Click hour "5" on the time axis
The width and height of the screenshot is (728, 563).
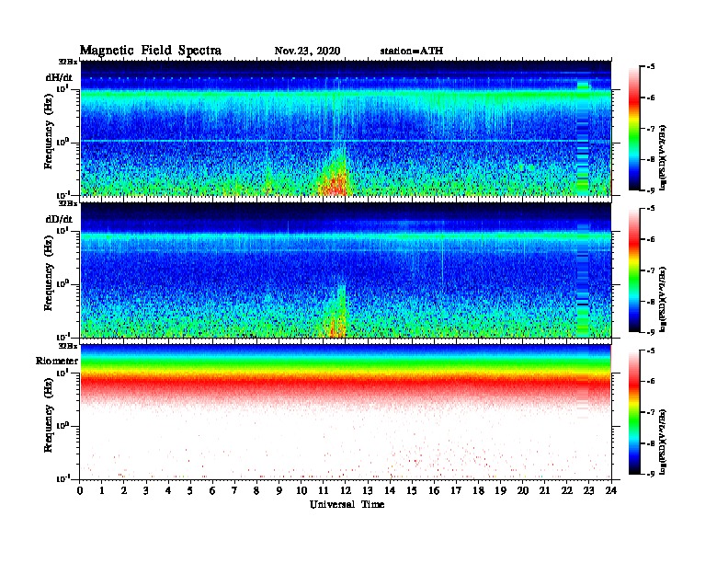pos(190,491)
